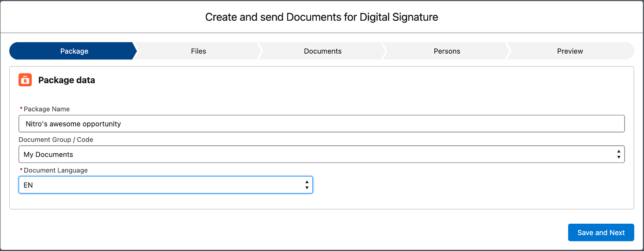Click the Document Language label
This screenshot has width=644, height=251.
(56, 170)
